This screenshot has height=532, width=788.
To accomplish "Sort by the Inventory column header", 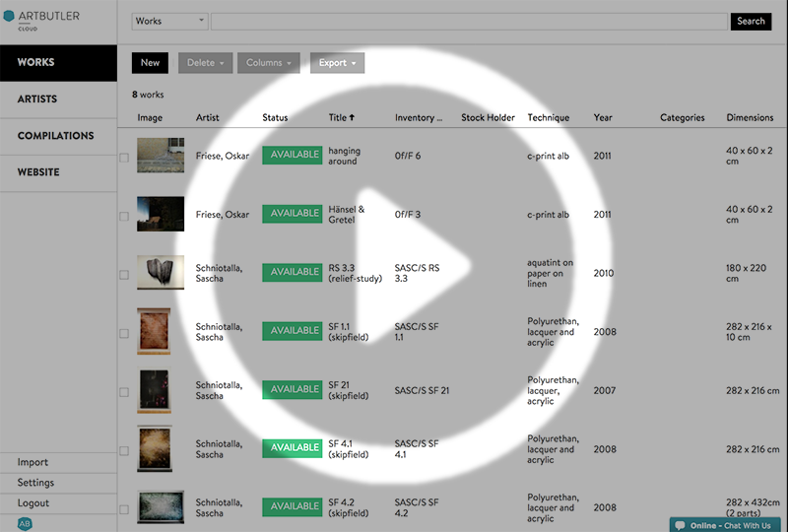I will (x=418, y=117).
